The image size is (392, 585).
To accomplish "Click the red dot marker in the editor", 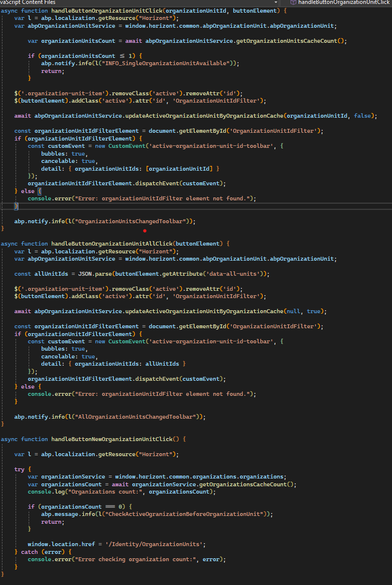I will click(x=145, y=230).
